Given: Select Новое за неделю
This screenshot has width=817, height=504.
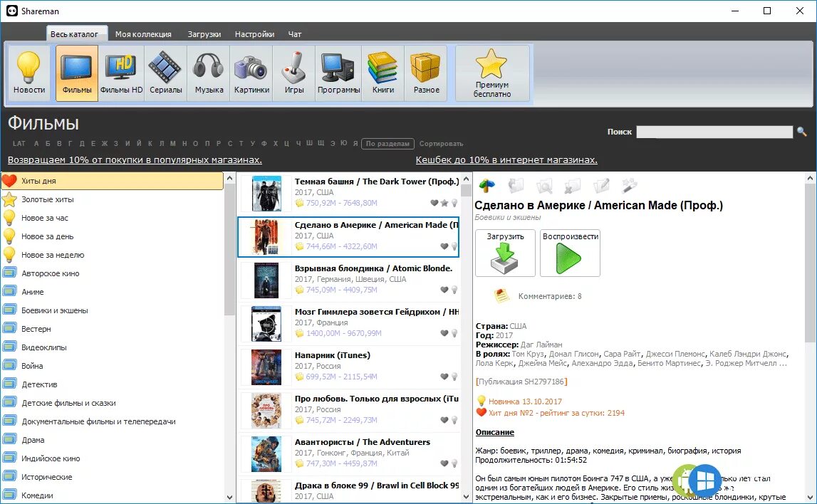Looking at the screenshot, I should 112,255.
